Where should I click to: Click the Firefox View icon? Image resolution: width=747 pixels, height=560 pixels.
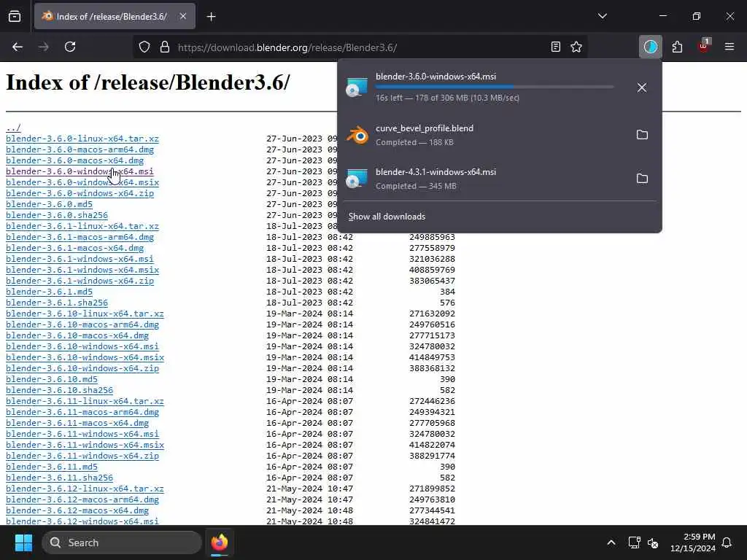coord(15,17)
